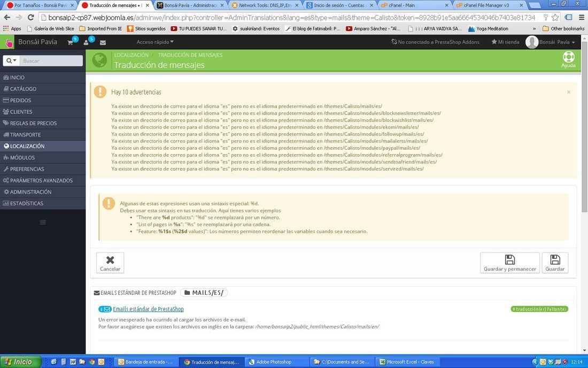The width and height of the screenshot is (588, 368).
Task: Click the Ayuda help lifebuoy icon
Action: (569, 57)
